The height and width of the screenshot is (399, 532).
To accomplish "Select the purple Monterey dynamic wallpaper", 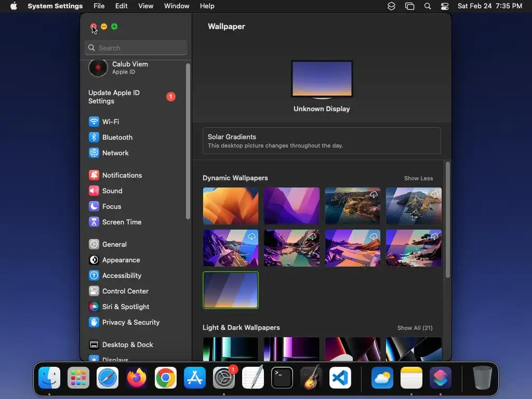I will pyautogui.click(x=291, y=206).
